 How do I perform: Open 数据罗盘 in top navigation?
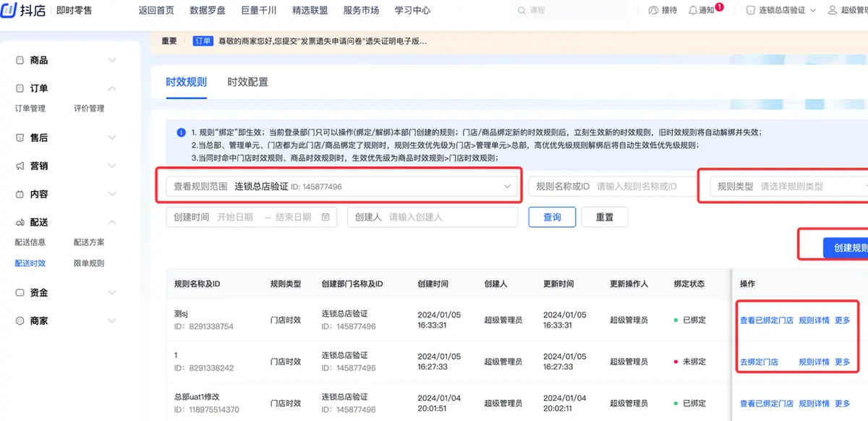pyautogui.click(x=207, y=10)
